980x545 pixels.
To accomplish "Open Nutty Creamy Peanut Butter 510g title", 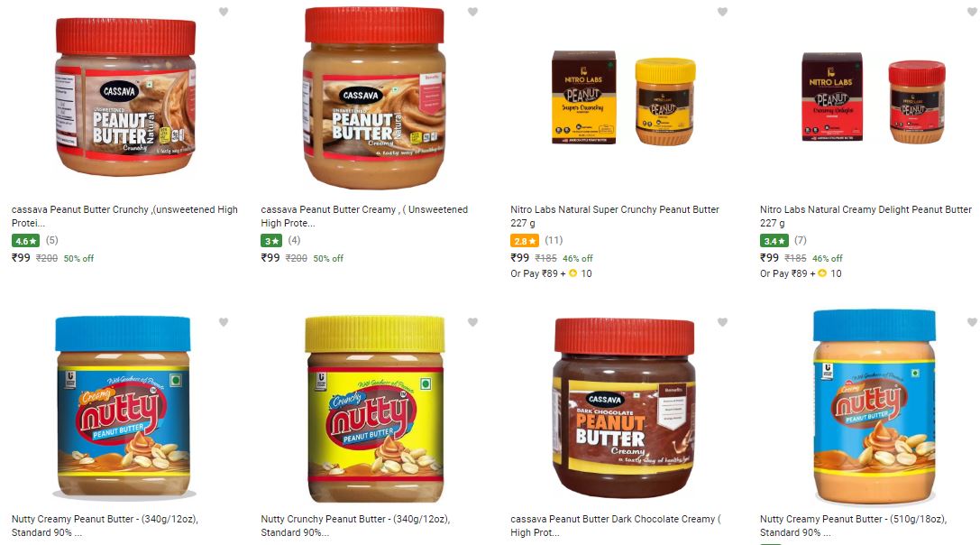I will (x=853, y=526).
